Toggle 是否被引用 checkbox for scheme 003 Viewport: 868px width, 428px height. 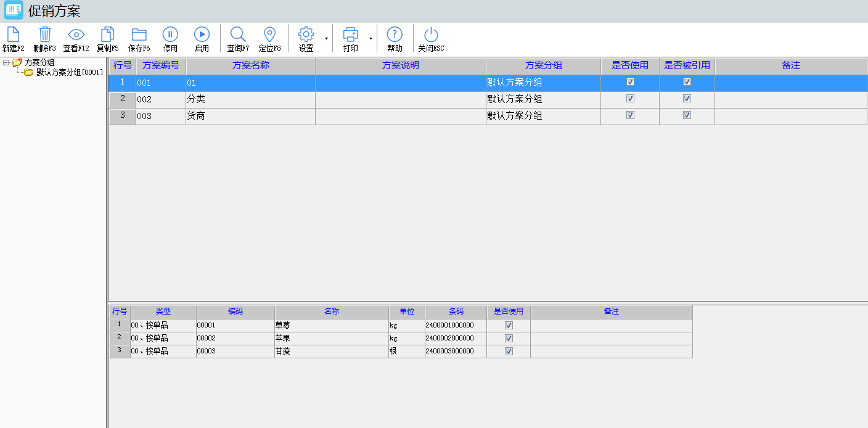pos(687,115)
